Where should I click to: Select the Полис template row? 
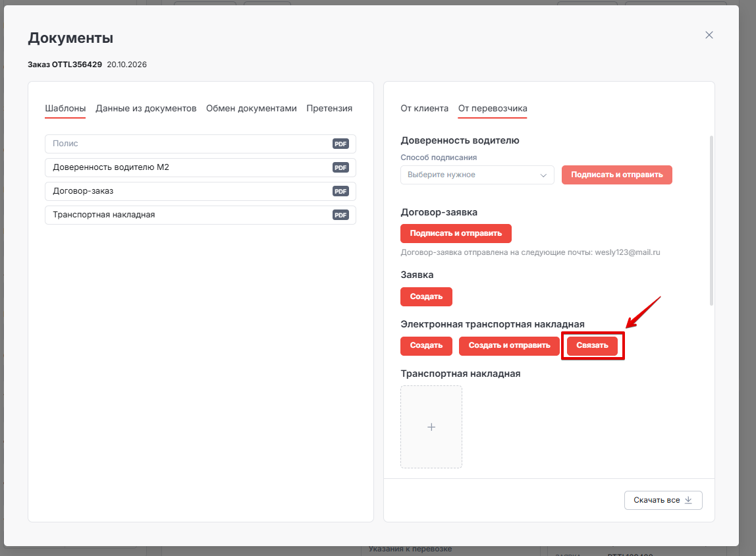(x=201, y=144)
